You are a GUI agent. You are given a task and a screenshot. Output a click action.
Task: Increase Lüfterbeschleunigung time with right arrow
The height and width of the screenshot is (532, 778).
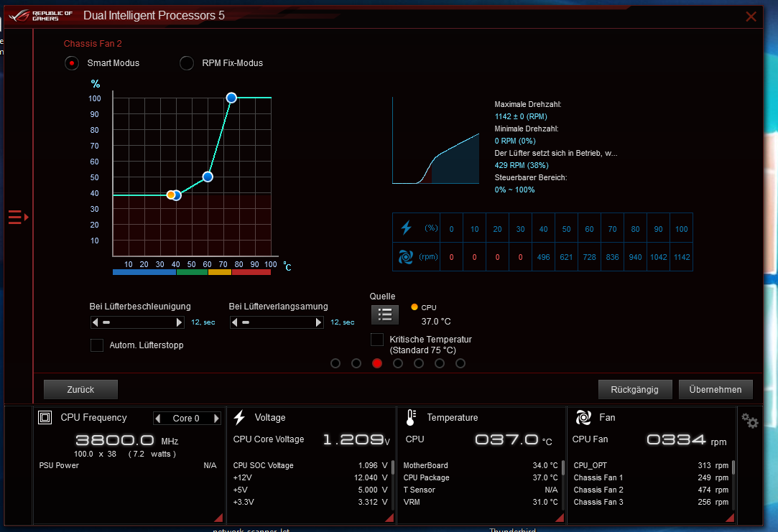pos(179,322)
